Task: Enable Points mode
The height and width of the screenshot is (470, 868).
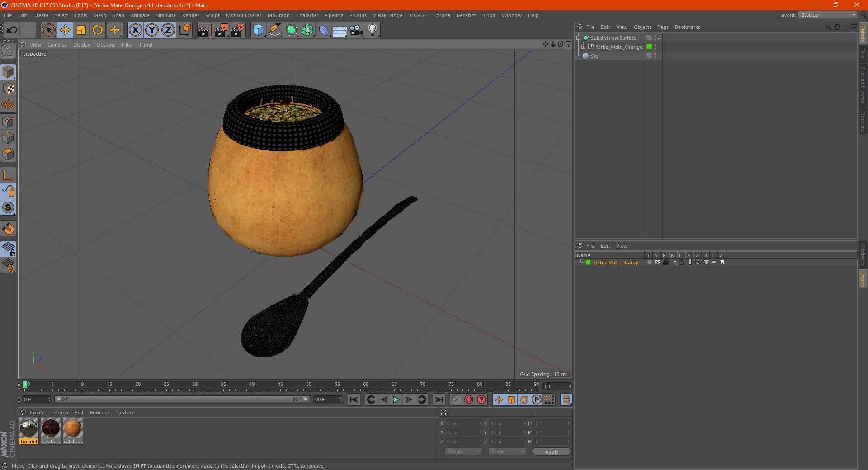Action: point(9,122)
